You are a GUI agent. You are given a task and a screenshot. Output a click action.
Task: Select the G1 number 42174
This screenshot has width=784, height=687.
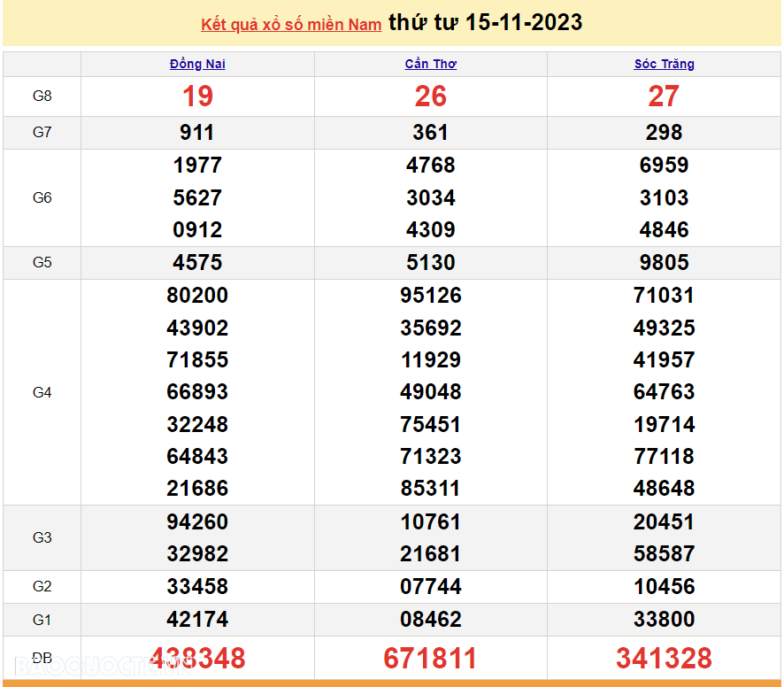[197, 620]
